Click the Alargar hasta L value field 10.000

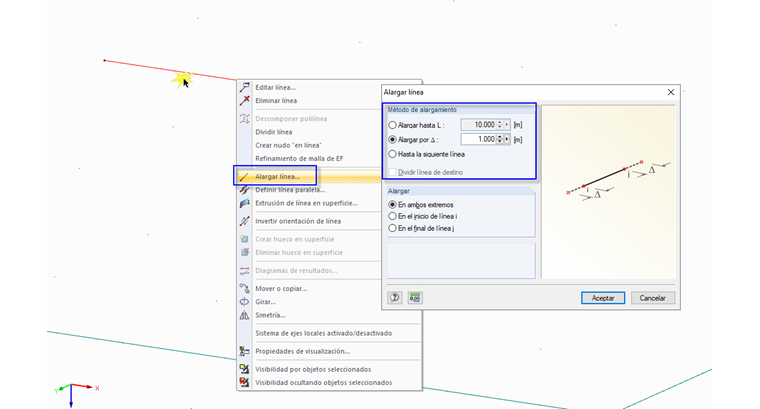click(479, 125)
